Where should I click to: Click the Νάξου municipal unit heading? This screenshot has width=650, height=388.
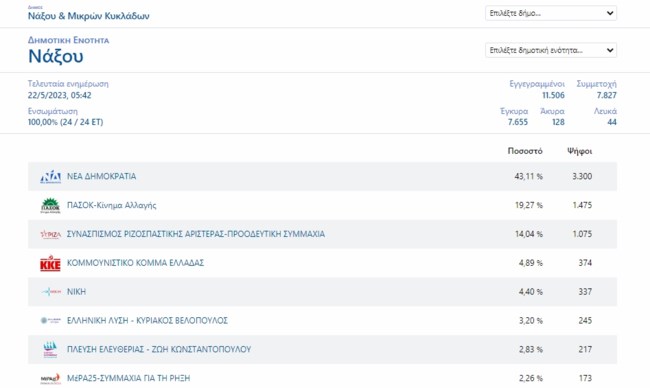click(56, 56)
